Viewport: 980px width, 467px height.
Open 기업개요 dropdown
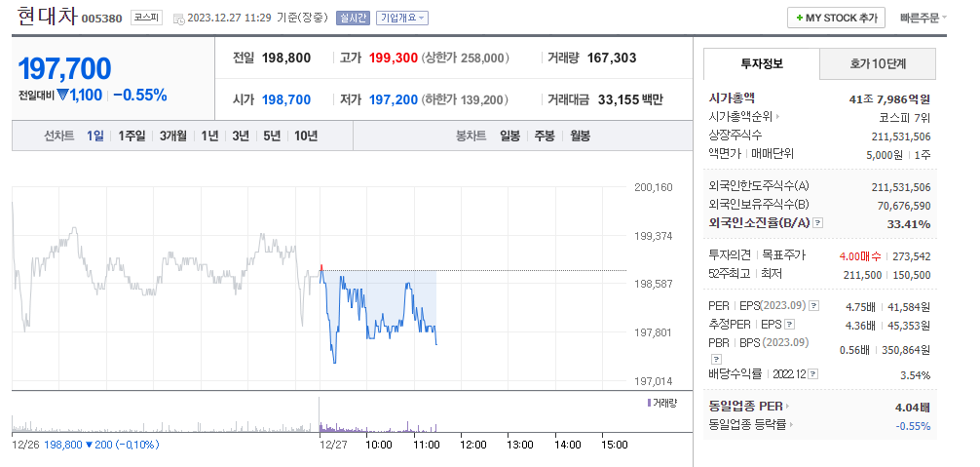[x=402, y=19]
